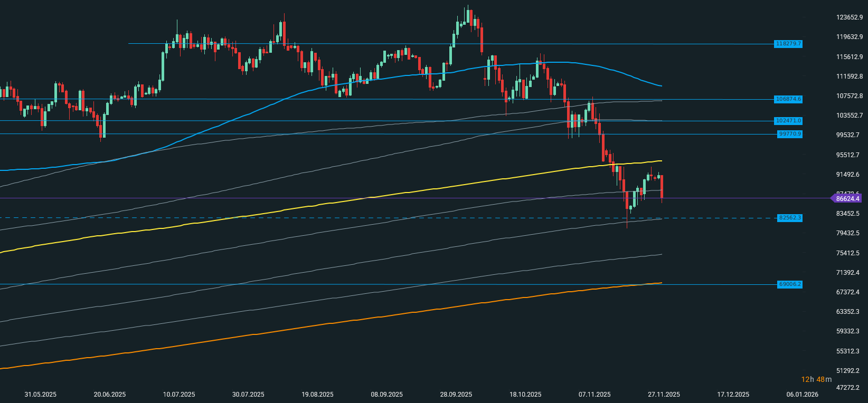Click the 31.05.2025 date on time axis

pyautogui.click(x=41, y=395)
